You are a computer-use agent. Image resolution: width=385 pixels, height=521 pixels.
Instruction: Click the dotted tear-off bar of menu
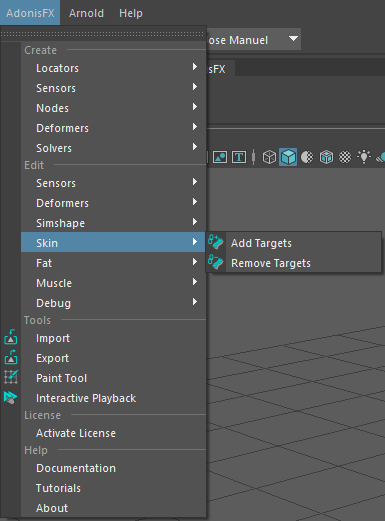pyautogui.click(x=103, y=34)
